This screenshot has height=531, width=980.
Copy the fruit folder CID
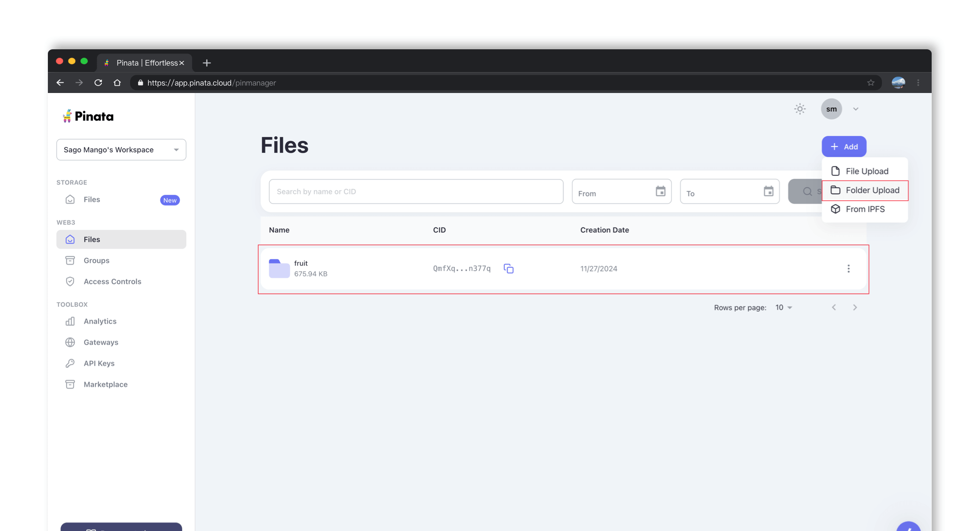click(x=509, y=269)
